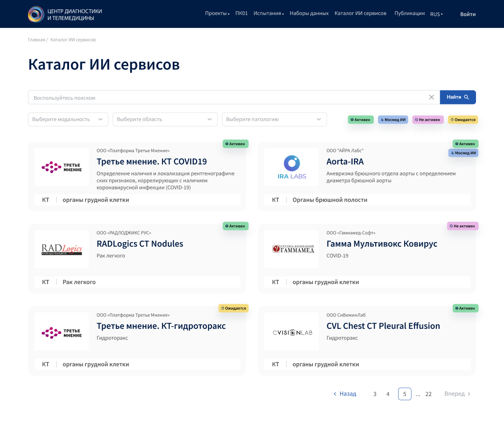Image resolution: width=504 pixels, height=438 pixels.
Task: Click the Найти search button
Action: point(458,97)
